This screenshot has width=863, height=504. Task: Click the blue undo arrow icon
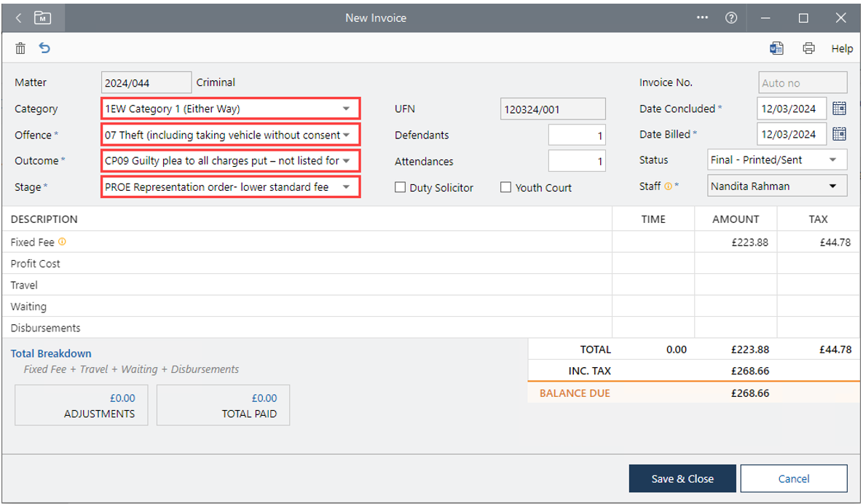coord(44,49)
